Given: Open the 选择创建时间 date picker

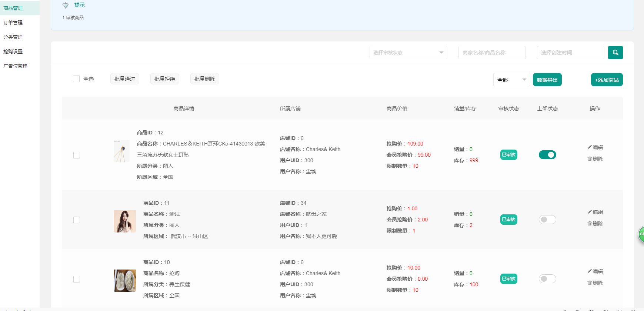Looking at the screenshot, I should click(x=570, y=53).
